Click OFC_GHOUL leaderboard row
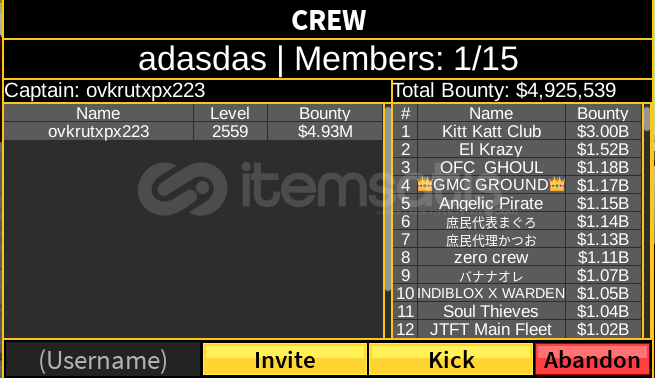The width and height of the screenshot is (655, 378). [x=517, y=167]
